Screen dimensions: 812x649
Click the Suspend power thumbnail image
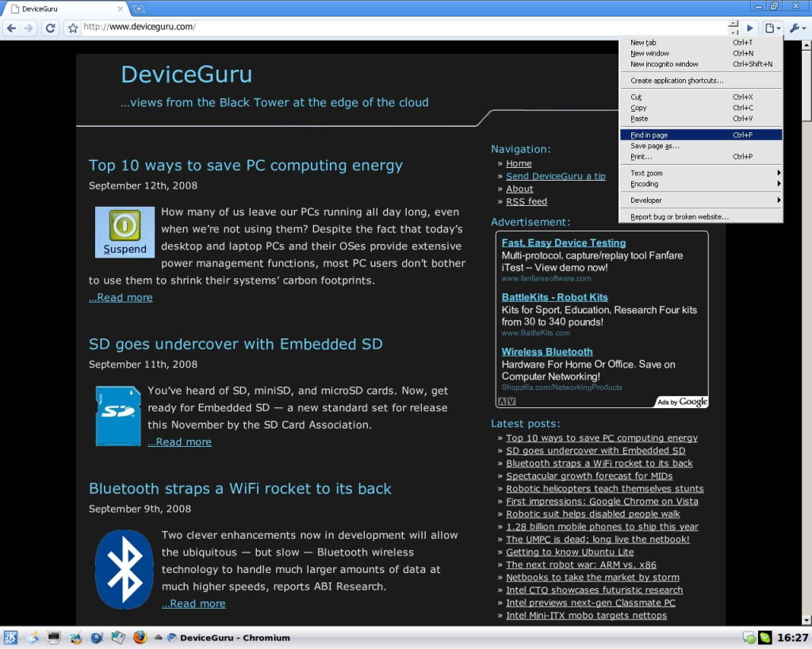pos(124,232)
